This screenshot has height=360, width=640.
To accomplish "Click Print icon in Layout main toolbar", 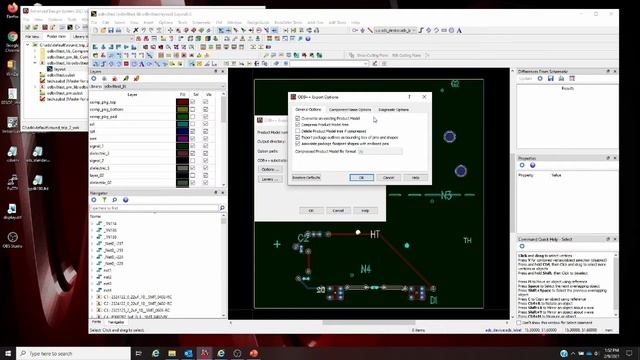I will tap(118, 30).
